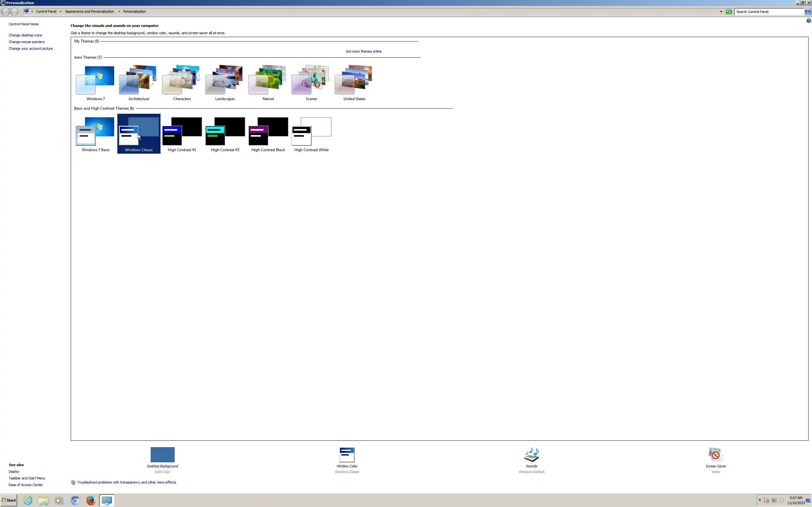Viewport: 812px width, 507px height.
Task: Click the back navigation arrow button
Action: [x=6, y=12]
